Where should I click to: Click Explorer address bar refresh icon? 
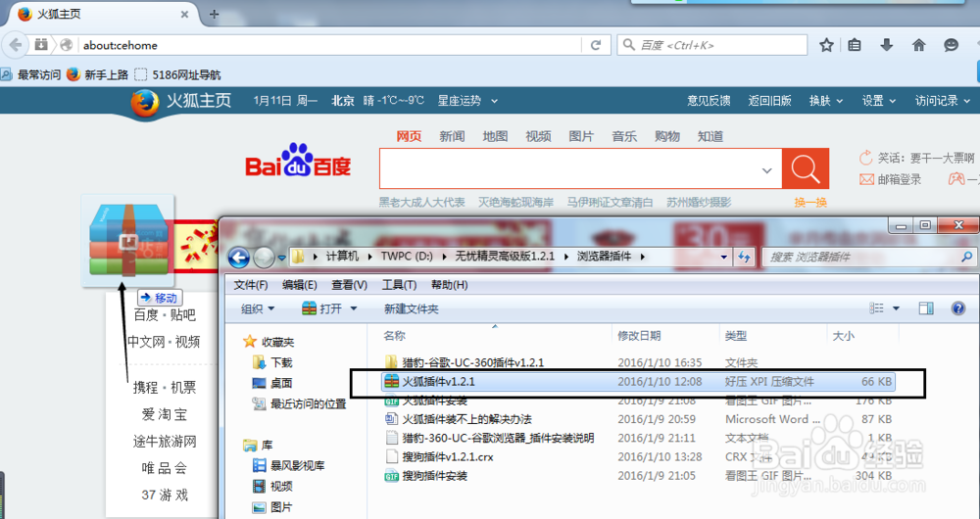coord(745,257)
